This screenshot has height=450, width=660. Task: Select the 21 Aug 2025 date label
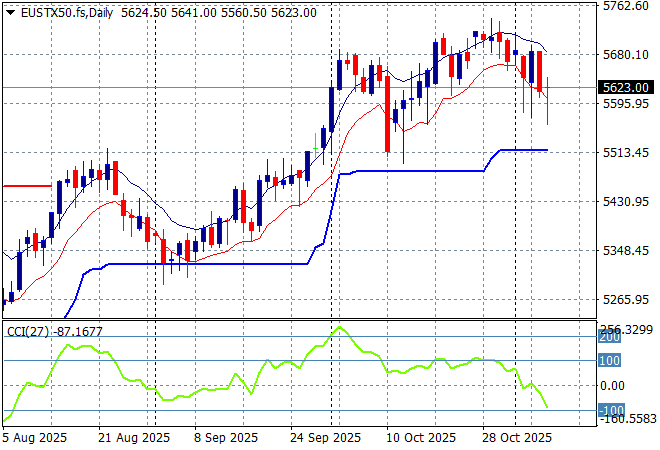[133, 437]
